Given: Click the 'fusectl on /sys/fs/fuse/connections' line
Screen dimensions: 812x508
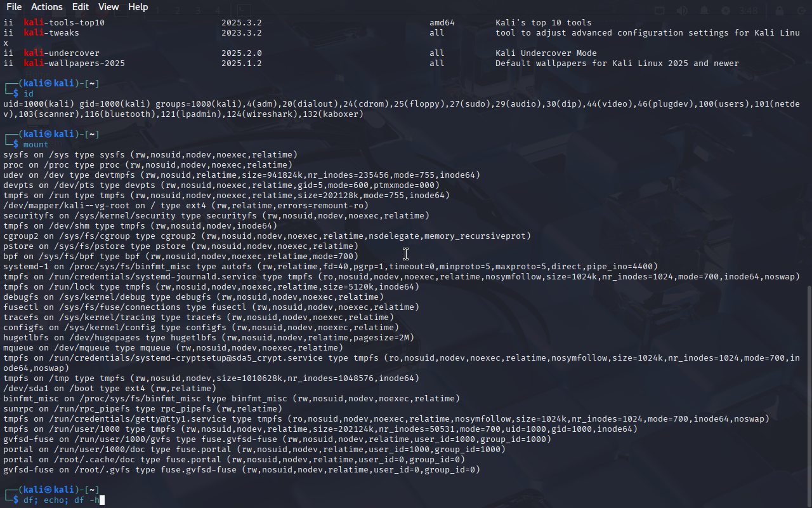Looking at the screenshot, I should click(x=211, y=307).
